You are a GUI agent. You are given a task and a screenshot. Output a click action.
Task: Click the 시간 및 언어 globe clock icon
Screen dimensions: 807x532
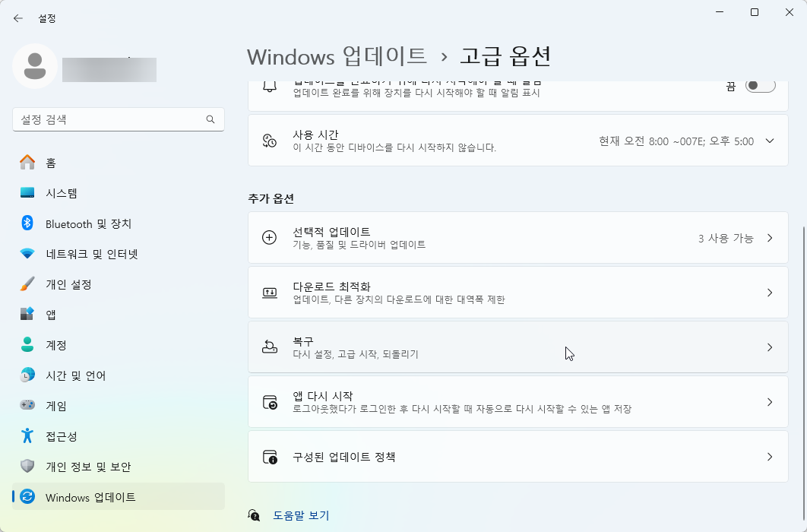[27, 375]
